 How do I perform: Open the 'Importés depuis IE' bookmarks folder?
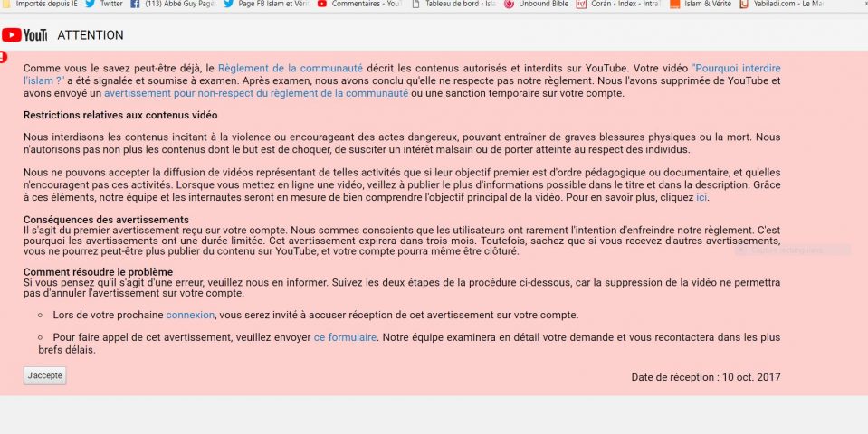[x=41, y=4]
